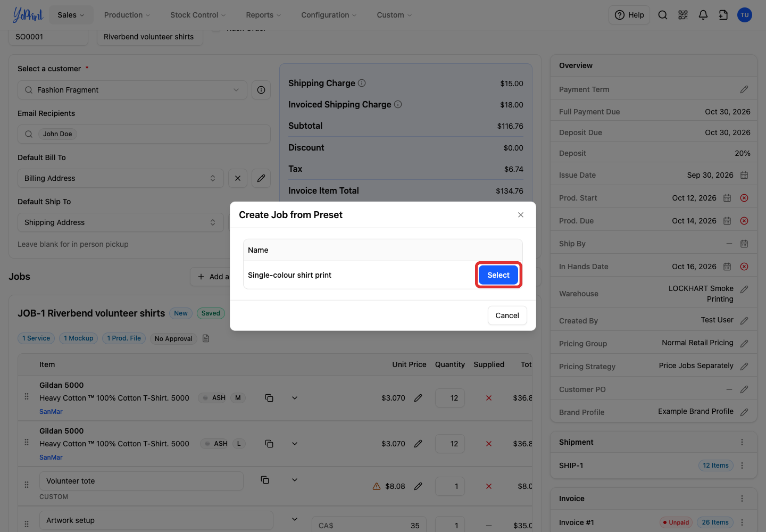Open the Custom menu
766x532 pixels.
tap(394, 15)
